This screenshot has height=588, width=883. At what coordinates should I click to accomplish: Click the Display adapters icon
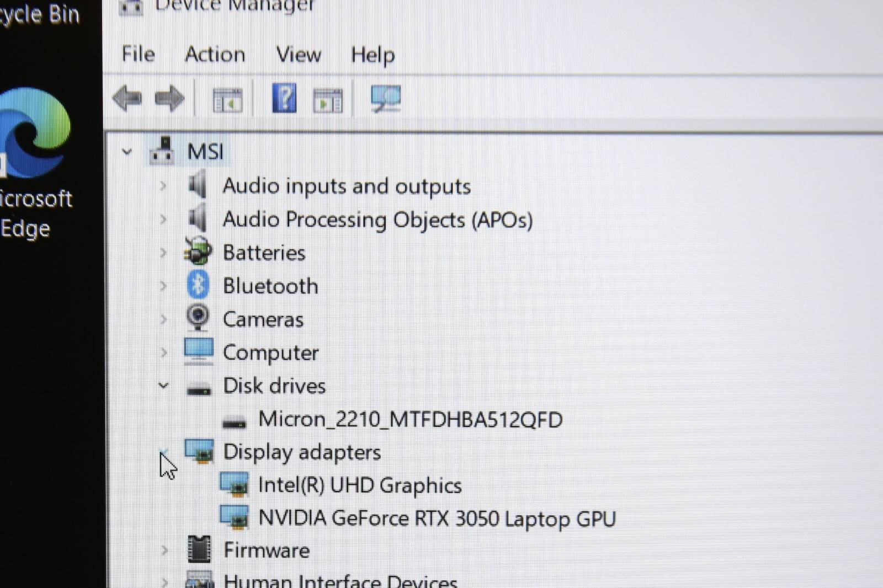pyautogui.click(x=199, y=451)
